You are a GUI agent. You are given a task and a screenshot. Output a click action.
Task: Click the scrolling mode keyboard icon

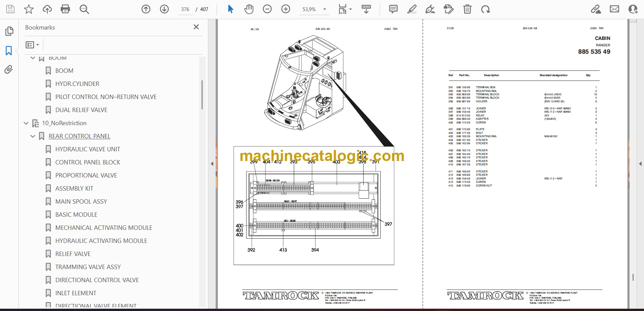(366, 9)
